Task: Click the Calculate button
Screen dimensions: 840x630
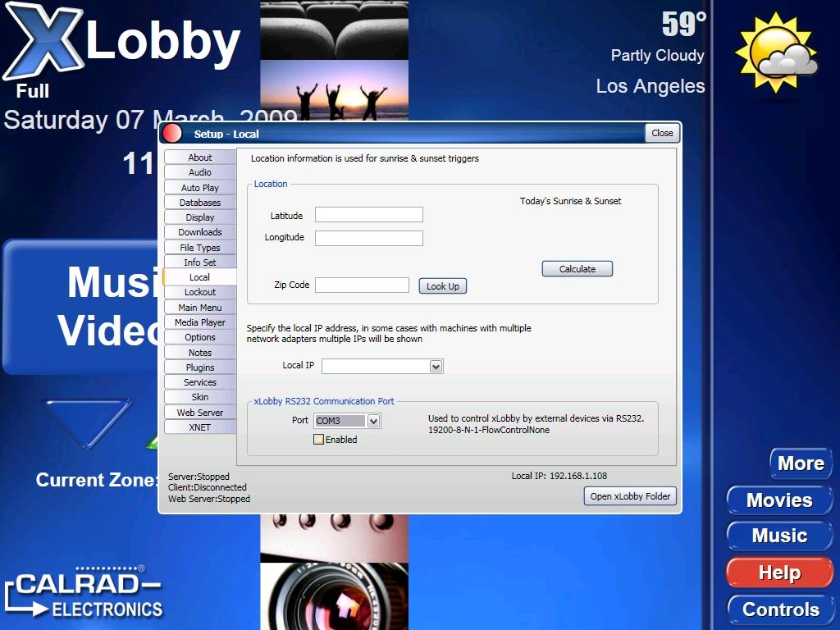Action: [x=577, y=269]
